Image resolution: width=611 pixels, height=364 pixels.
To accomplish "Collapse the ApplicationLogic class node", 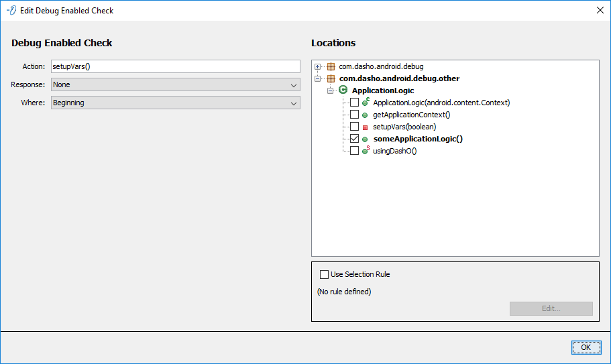I will click(330, 90).
